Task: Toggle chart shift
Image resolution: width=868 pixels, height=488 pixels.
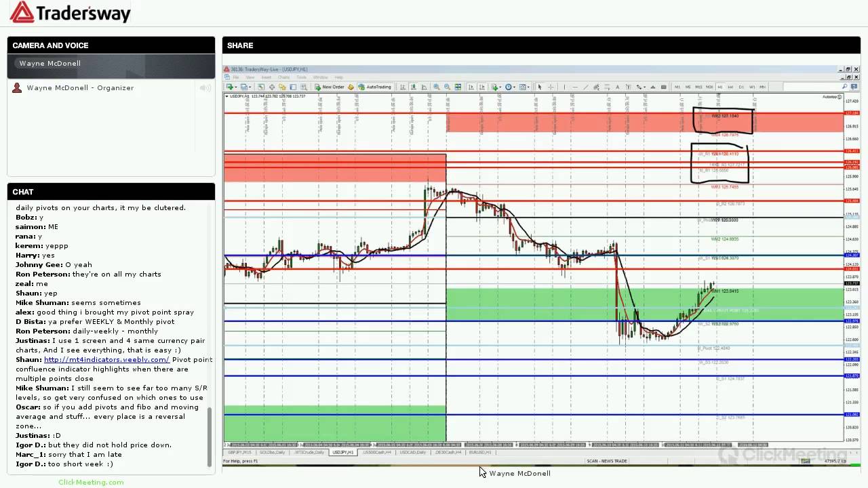Action: (x=481, y=87)
